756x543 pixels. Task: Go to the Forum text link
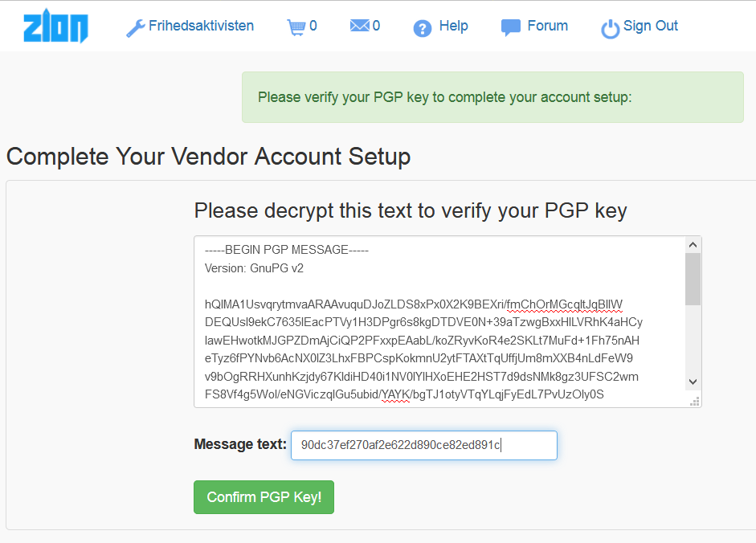[548, 26]
